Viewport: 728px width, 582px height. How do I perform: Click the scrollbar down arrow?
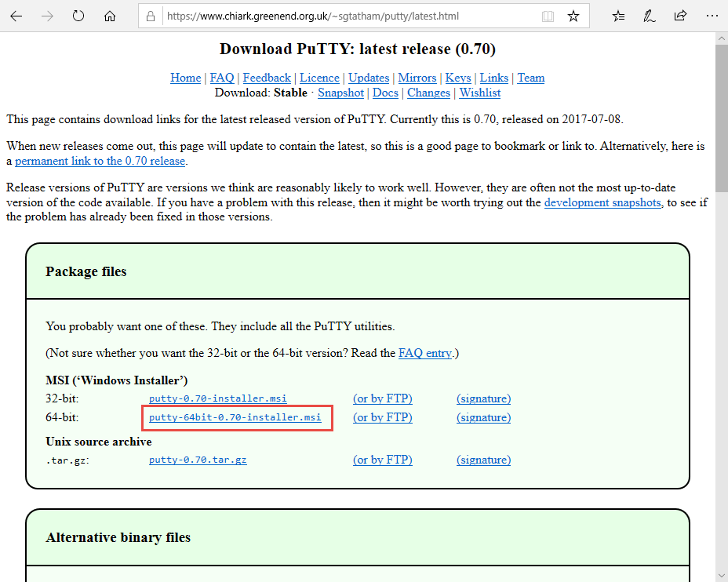[x=722, y=576]
